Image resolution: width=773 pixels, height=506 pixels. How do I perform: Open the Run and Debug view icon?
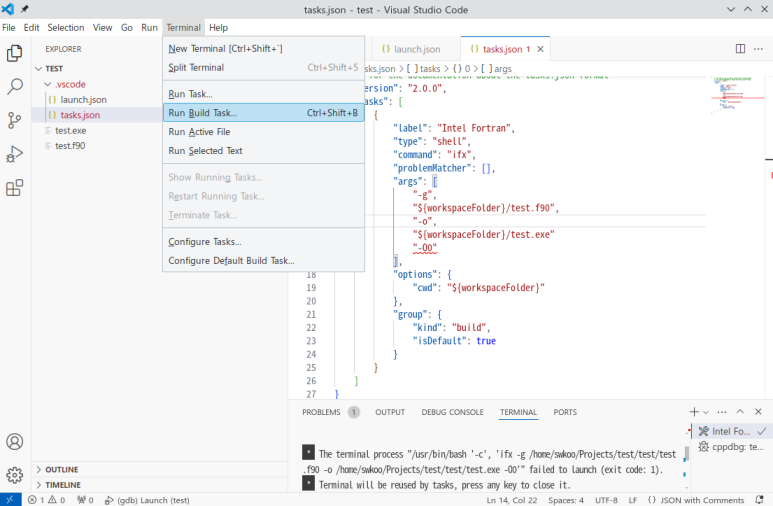point(15,154)
